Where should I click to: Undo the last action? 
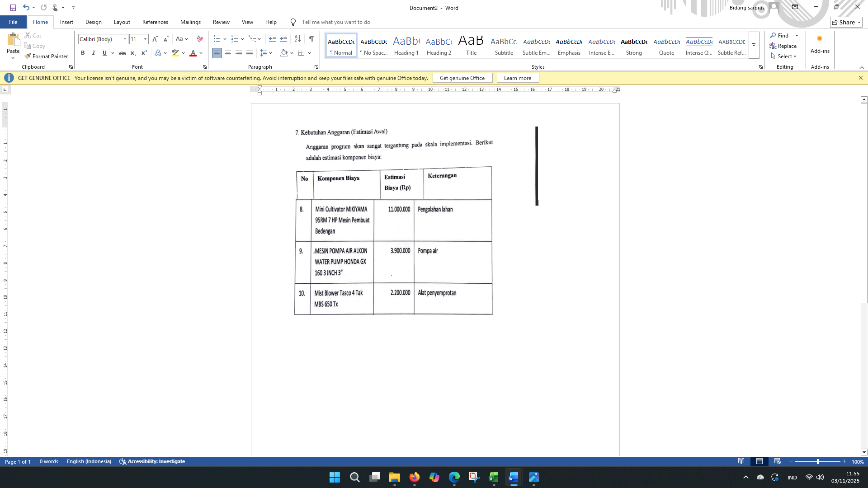click(x=26, y=8)
